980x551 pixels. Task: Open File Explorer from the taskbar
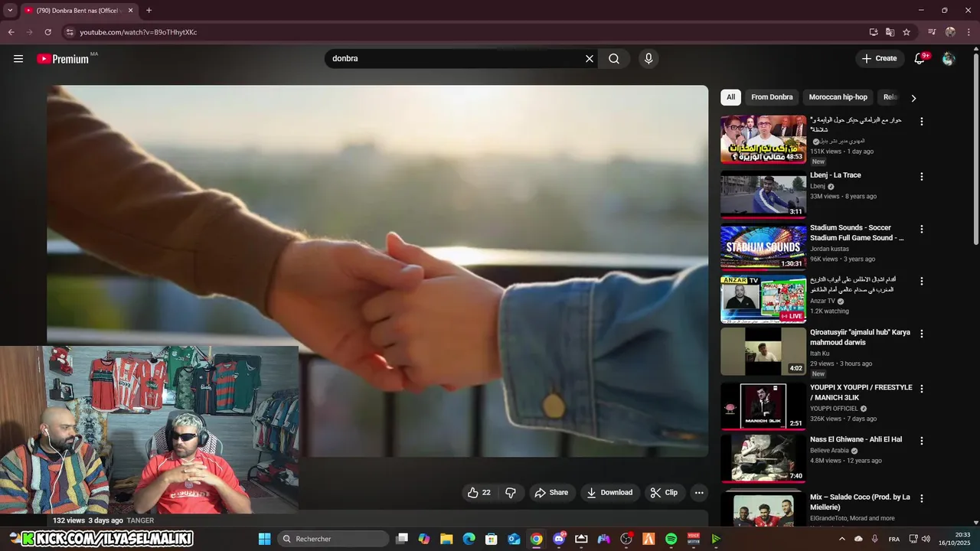pos(446,539)
